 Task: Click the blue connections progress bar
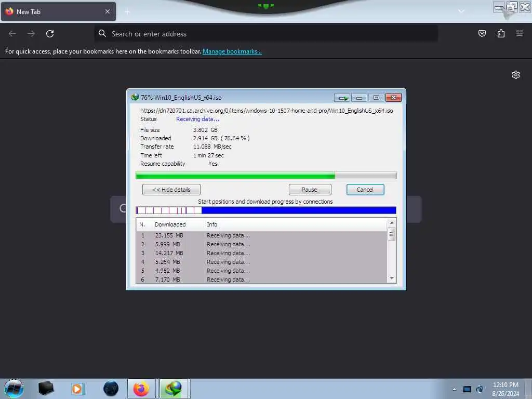pos(266,210)
